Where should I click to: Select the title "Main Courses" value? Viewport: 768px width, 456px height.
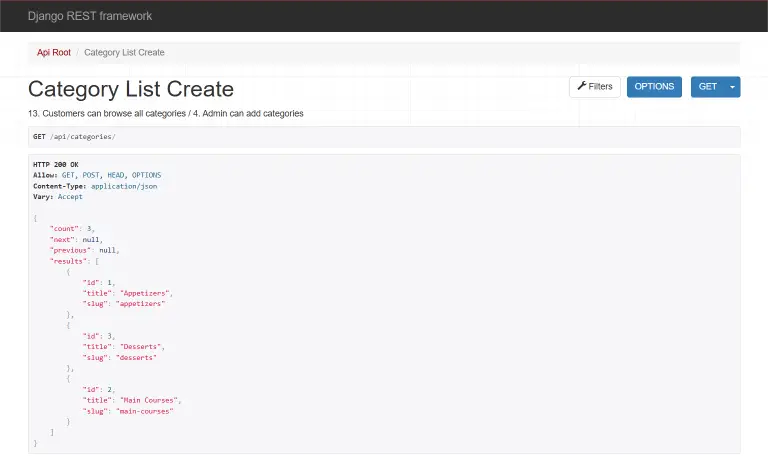point(150,400)
